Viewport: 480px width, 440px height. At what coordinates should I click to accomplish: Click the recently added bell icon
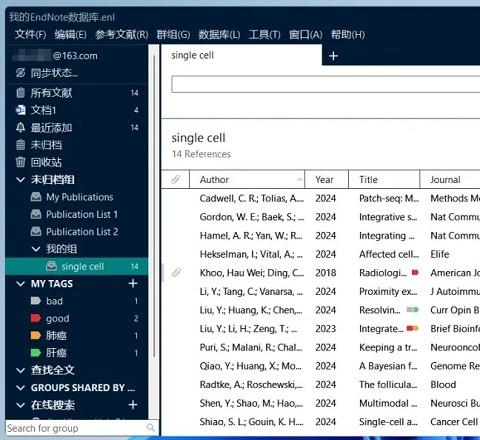pos(20,127)
